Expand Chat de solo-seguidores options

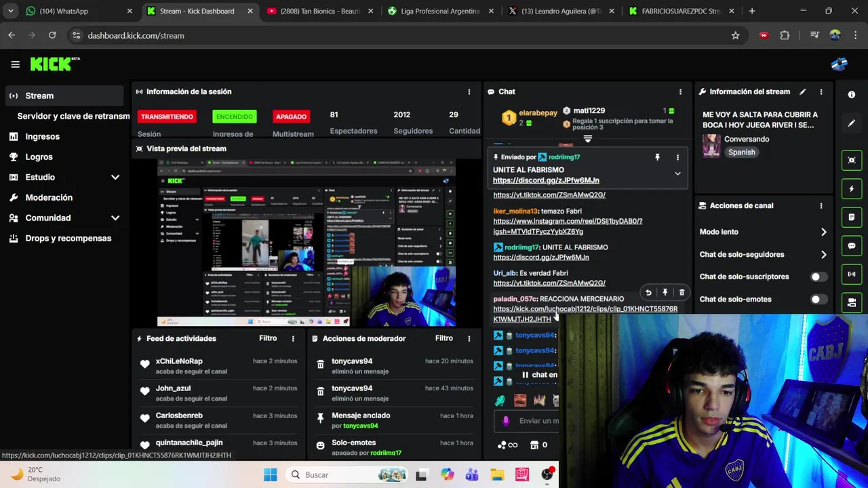click(823, 255)
